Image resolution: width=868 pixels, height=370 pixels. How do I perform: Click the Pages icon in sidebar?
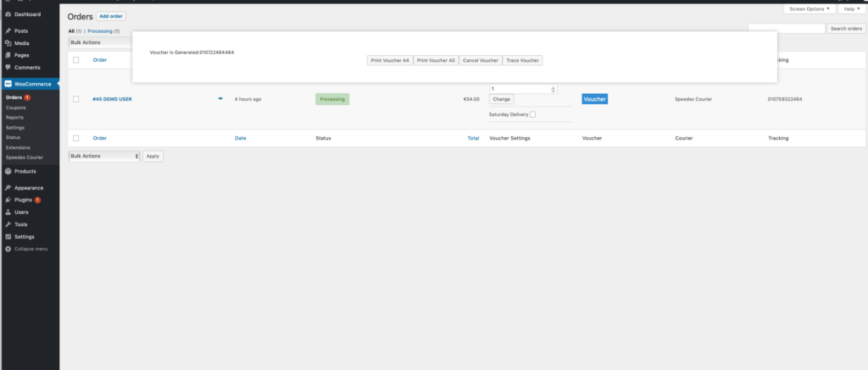pyautogui.click(x=8, y=55)
